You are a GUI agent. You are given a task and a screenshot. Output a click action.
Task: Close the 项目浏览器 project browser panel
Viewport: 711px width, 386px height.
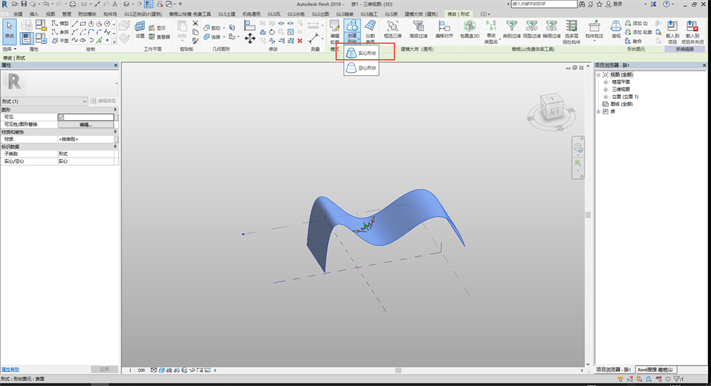click(x=704, y=66)
